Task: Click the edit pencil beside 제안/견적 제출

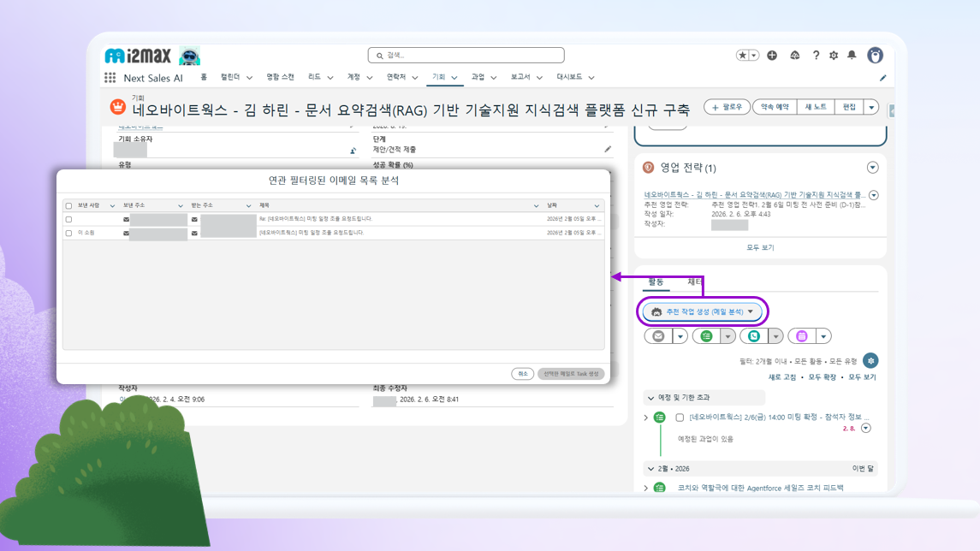Action: 608,150
